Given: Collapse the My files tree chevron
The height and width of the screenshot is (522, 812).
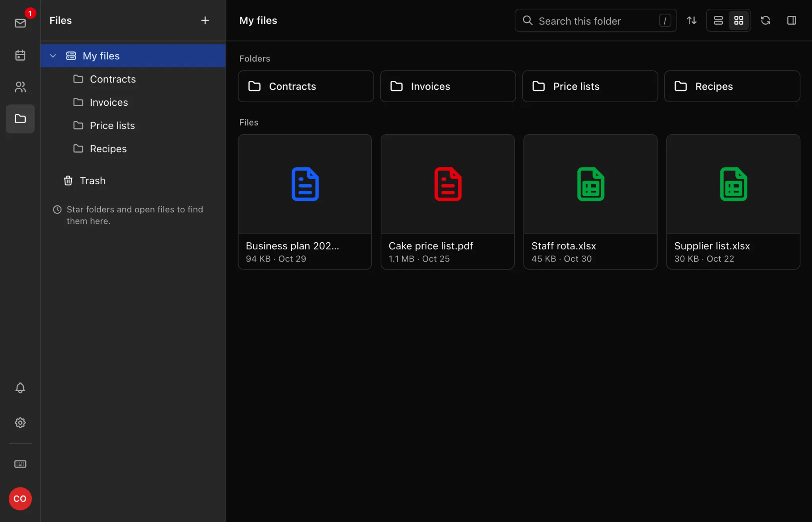Looking at the screenshot, I should (x=53, y=56).
